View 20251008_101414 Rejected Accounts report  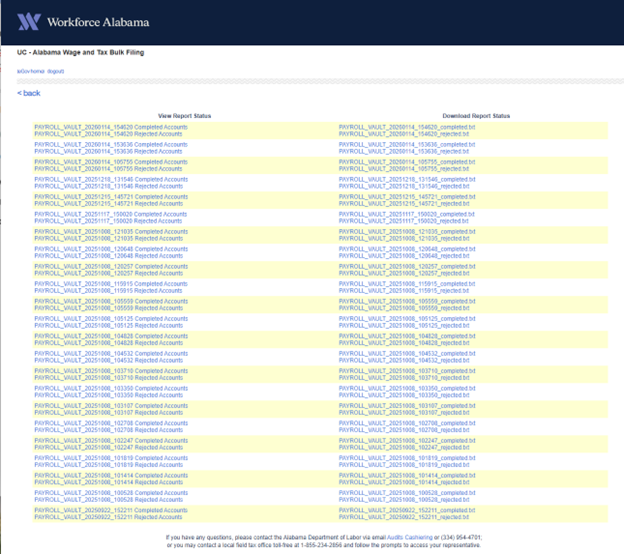pyautogui.click(x=109, y=482)
